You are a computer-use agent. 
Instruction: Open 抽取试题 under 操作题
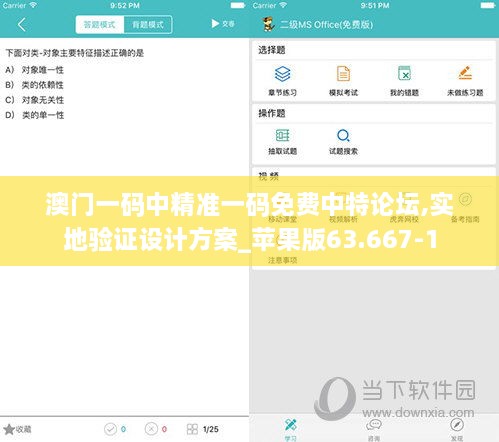282,142
